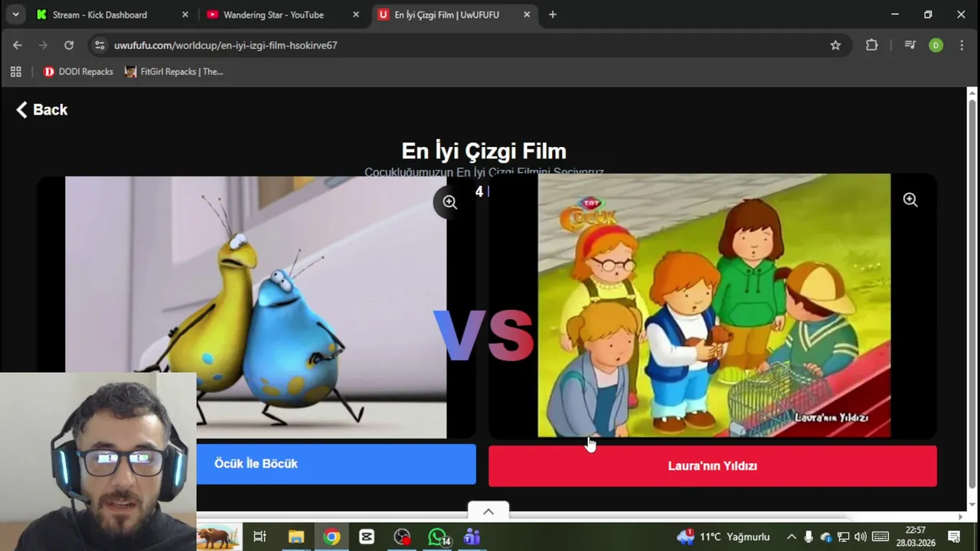This screenshot has height=551, width=980.
Task: Open Task View in the taskbar
Action: coord(260,537)
